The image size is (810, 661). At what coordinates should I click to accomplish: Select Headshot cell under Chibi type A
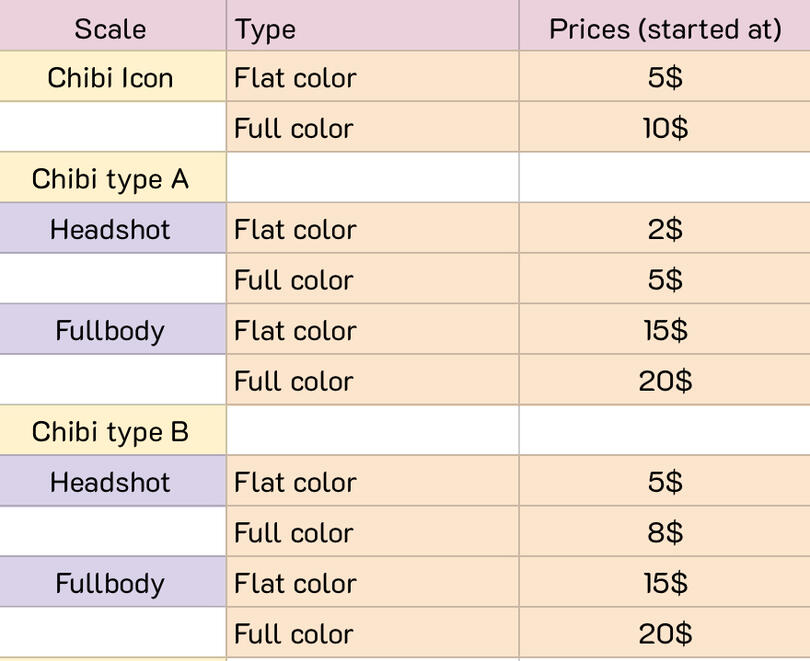(110, 229)
